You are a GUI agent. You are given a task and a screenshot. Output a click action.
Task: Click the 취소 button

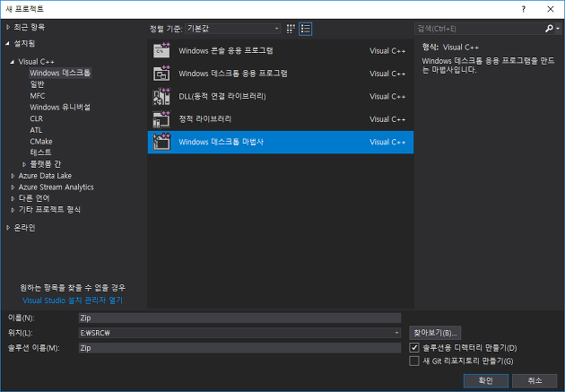[x=535, y=380]
